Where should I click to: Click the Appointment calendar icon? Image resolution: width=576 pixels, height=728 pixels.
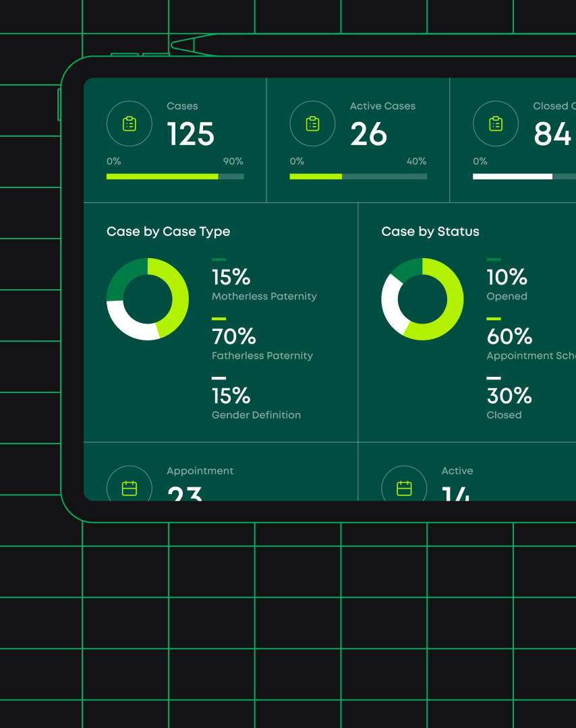(129, 488)
